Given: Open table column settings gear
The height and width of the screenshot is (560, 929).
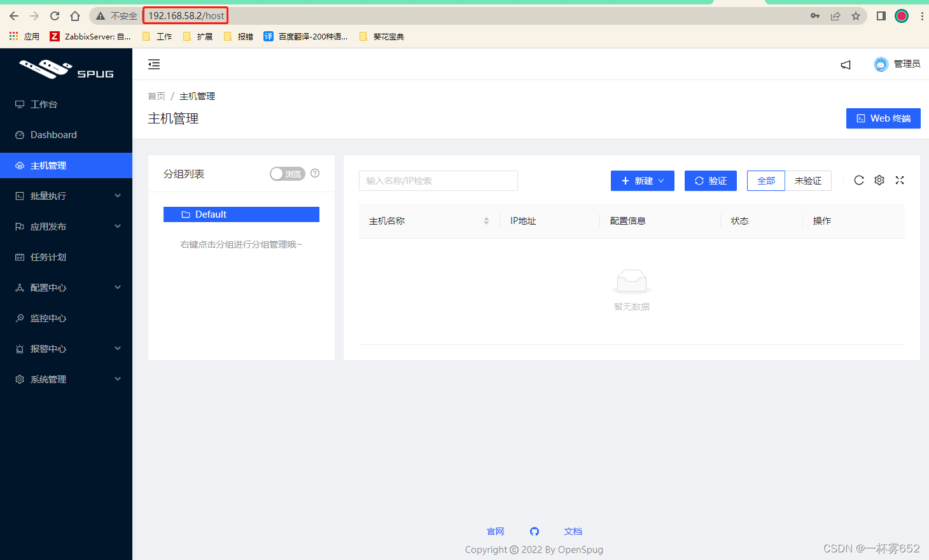Looking at the screenshot, I should pyautogui.click(x=879, y=180).
